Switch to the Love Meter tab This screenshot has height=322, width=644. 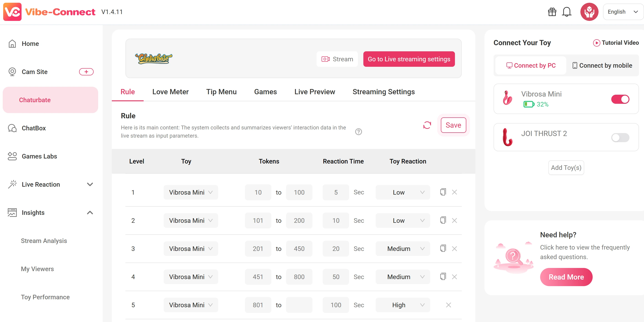coord(170,92)
